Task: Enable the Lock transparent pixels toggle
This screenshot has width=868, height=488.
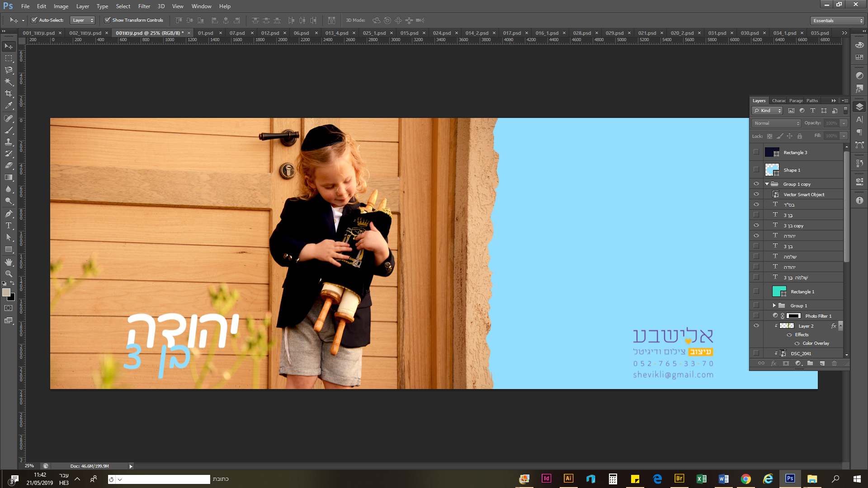Action: 770,136
